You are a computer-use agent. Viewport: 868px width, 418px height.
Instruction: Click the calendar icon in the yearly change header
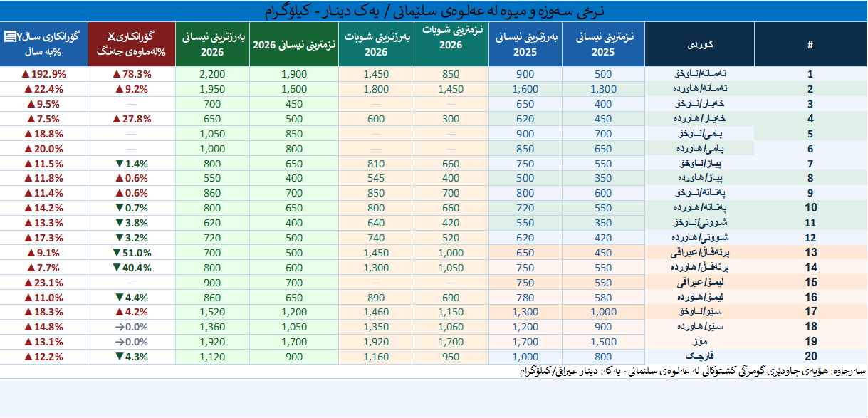(x=10, y=37)
